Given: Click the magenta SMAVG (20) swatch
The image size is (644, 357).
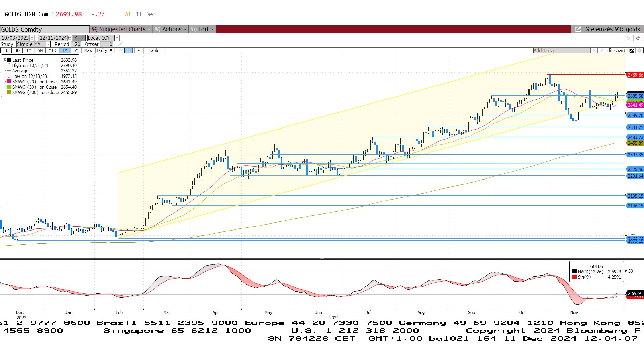Looking at the screenshot, I should click(9, 82).
